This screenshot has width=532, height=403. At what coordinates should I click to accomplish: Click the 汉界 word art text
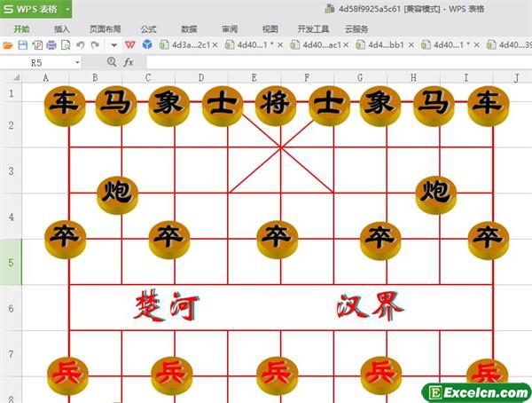(370, 304)
